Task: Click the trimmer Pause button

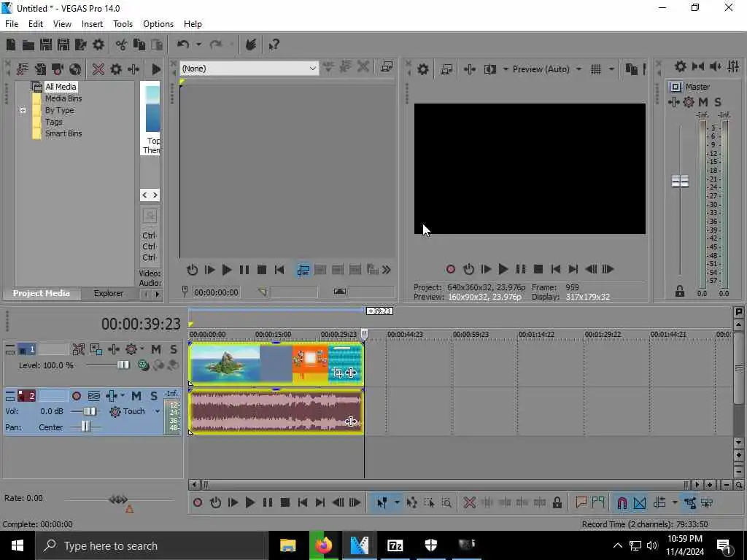Action: click(x=244, y=270)
